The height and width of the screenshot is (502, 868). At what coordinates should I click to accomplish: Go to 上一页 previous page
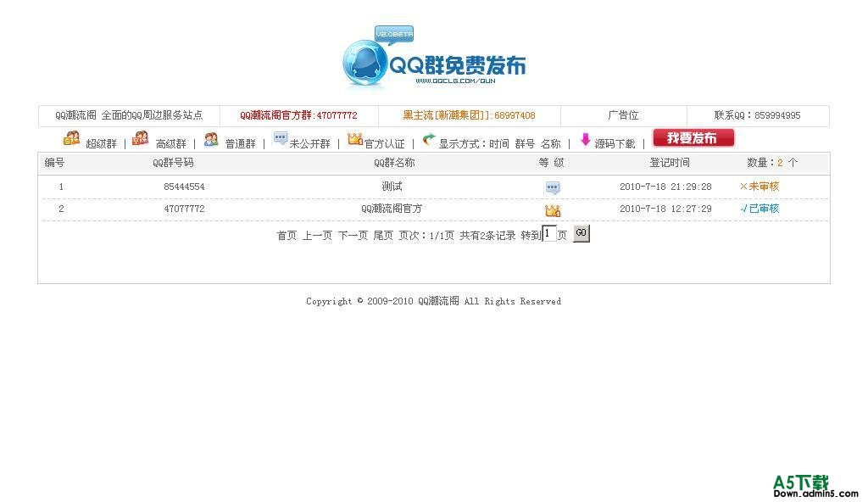coord(317,236)
